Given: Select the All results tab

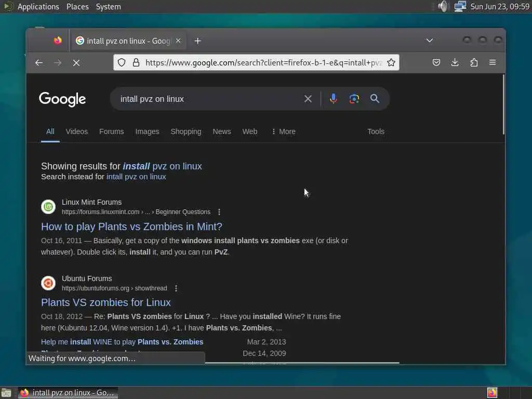Looking at the screenshot, I should pos(50,131).
